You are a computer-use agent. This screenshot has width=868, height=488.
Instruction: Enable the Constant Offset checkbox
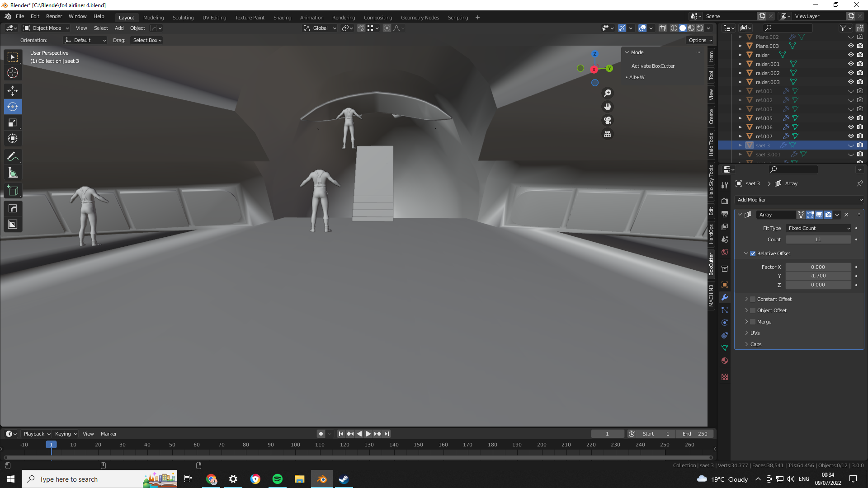[x=753, y=299]
